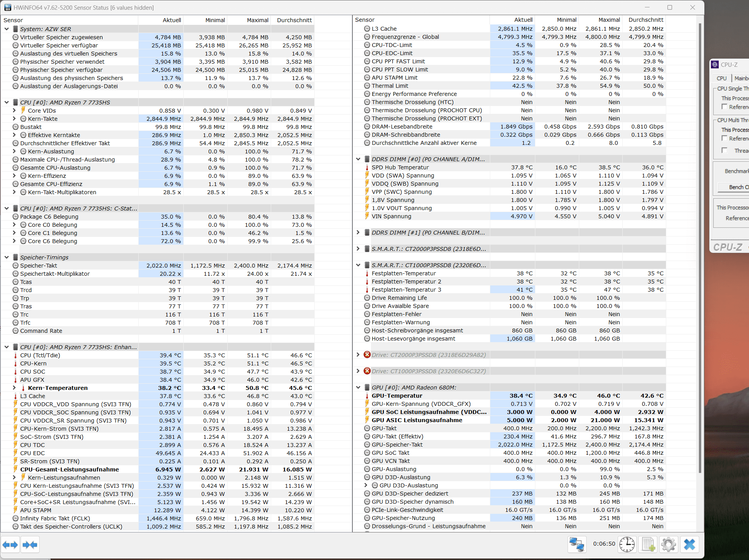The width and height of the screenshot is (749, 560).
Task: Click the thermometer icon beside CPU (Tctl/Tdie)
Action: click(x=16, y=355)
